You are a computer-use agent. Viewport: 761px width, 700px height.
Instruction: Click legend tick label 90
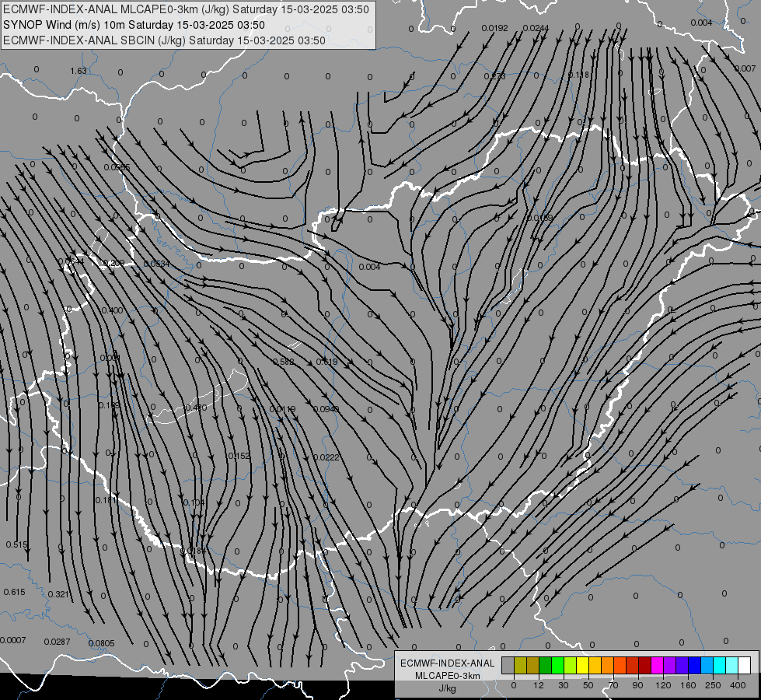pos(637,685)
